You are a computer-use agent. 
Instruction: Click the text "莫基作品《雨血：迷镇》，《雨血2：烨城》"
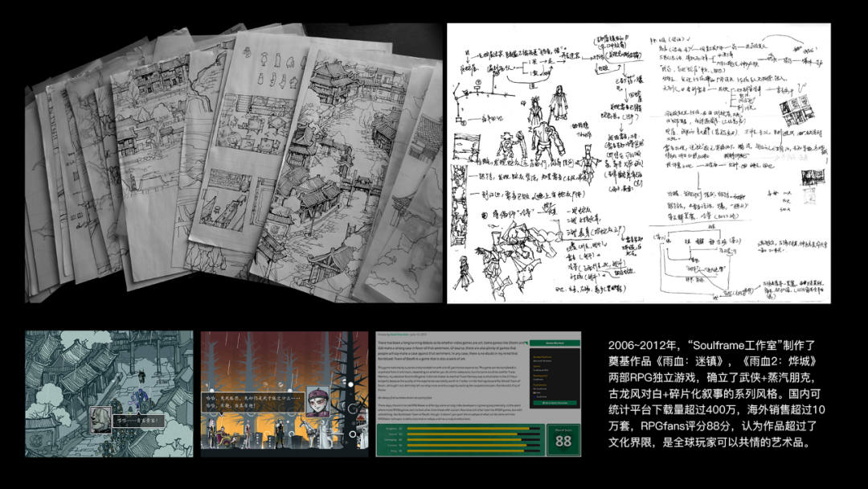pos(713,362)
